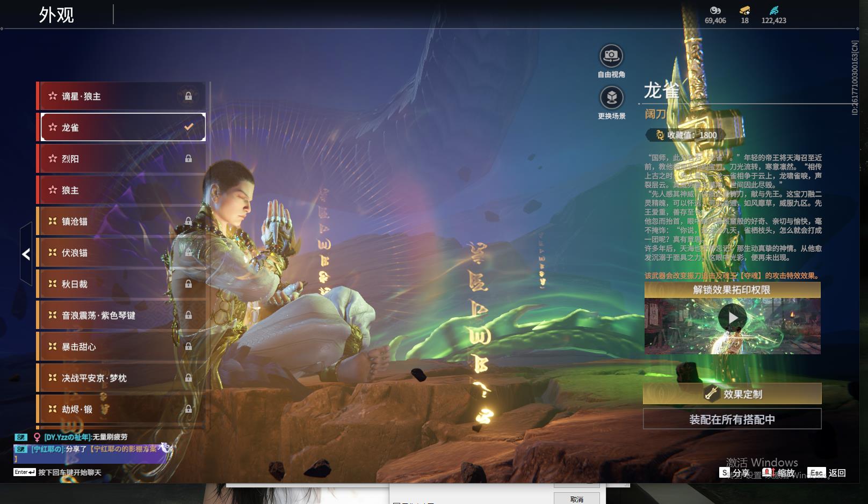This screenshot has height=504, width=868.
Task: Click the lock icon on 劫烬·锻
Action: coord(189,409)
